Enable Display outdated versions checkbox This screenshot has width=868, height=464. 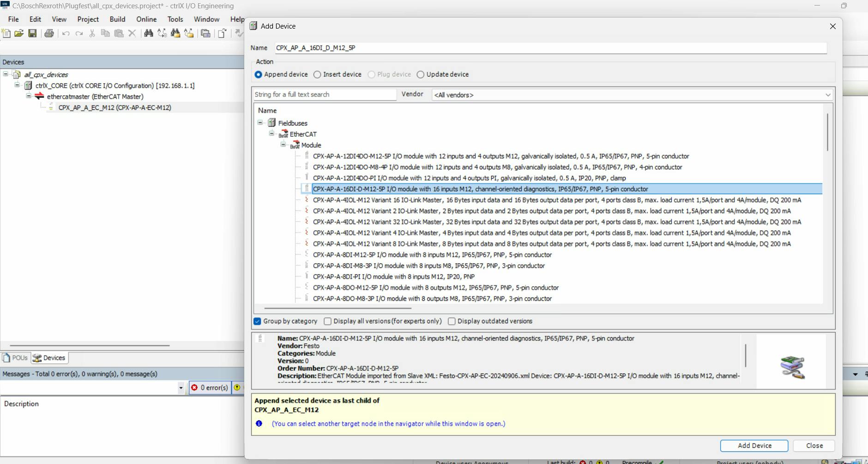click(452, 321)
